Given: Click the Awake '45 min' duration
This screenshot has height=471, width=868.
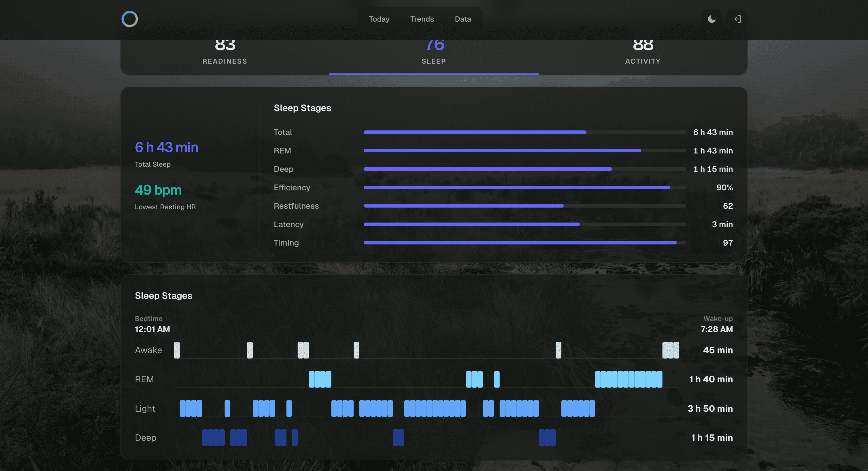Looking at the screenshot, I should click(718, 350).
